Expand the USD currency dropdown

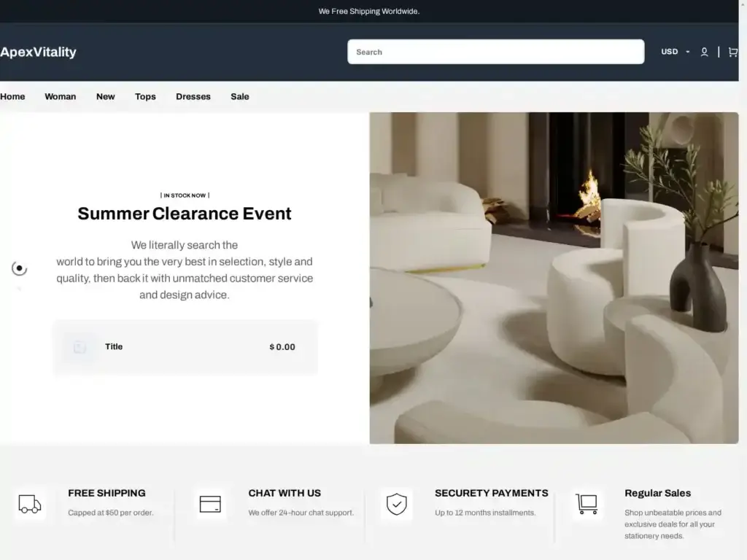point(675,52)
